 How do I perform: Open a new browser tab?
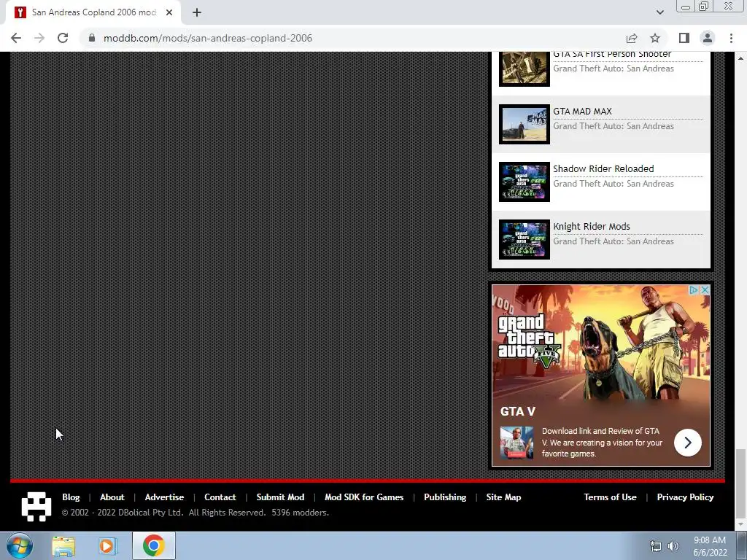pyautogui.click(x=197, y=12)
